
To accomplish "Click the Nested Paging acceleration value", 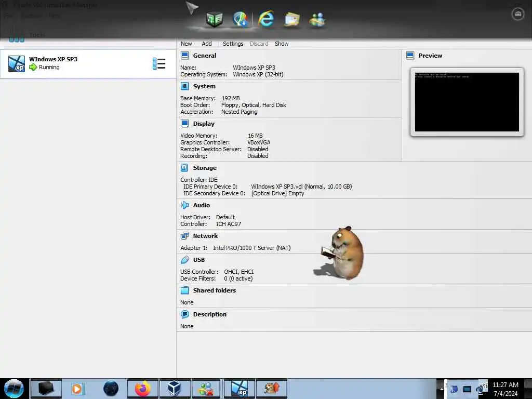I will tap(239, 112).
